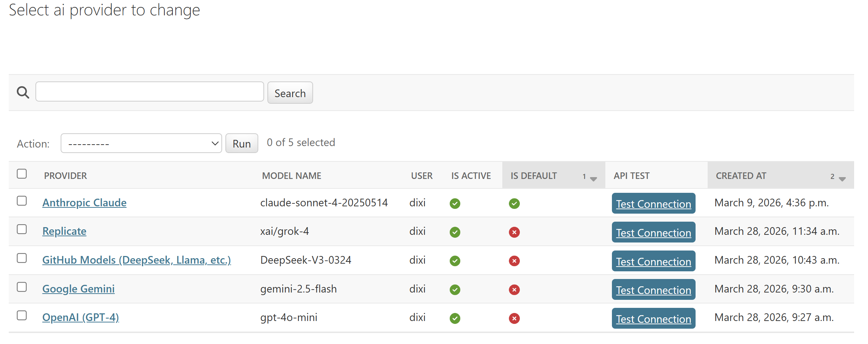Click red default icon for OpenAI row
This screenshot has width=868, height=344.
pos(514,318)
